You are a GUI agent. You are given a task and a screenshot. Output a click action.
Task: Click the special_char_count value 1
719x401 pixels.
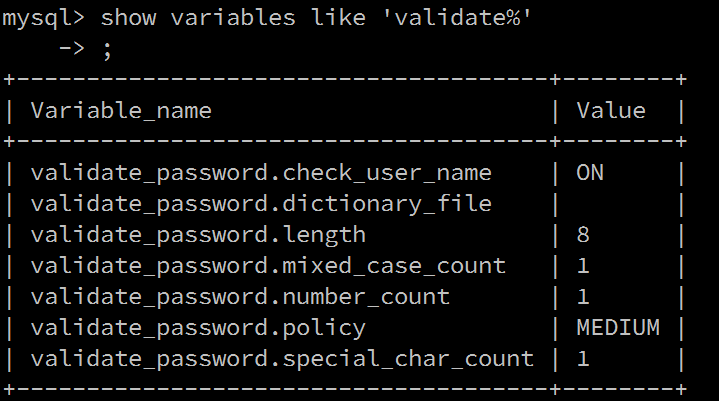[x=583, y=359]
